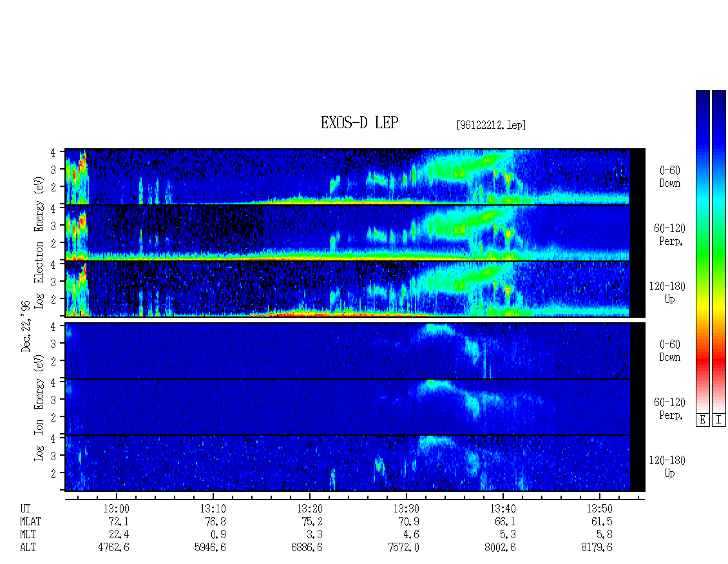The width and height of the screenshot is (728, 564).
Task: Click the UT row label
Action: [25, 509]
